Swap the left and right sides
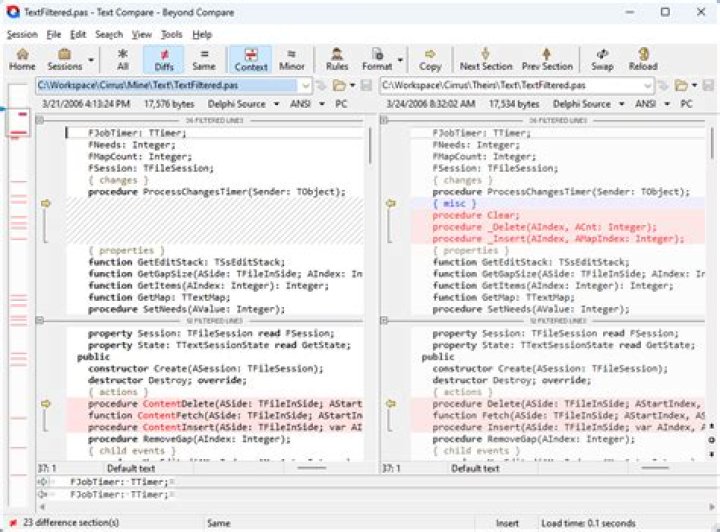The width and height of the screenshot is (720, 532). tap(602, 60)
